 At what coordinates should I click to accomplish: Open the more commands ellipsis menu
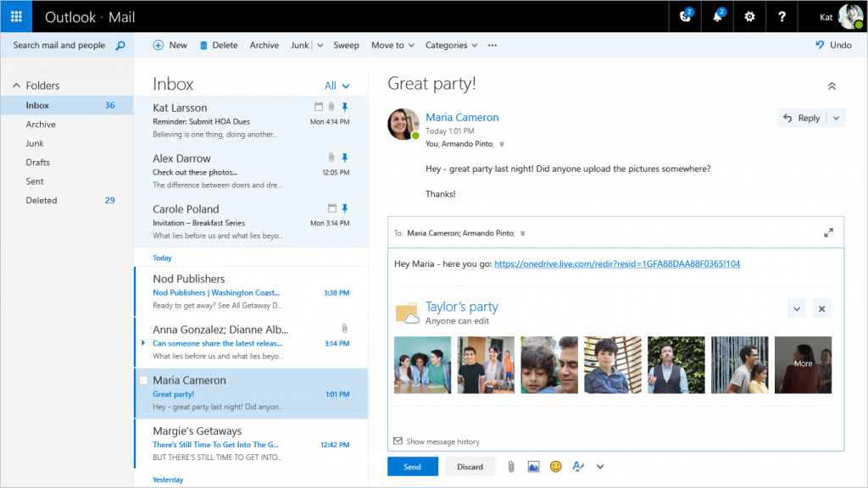491,45
